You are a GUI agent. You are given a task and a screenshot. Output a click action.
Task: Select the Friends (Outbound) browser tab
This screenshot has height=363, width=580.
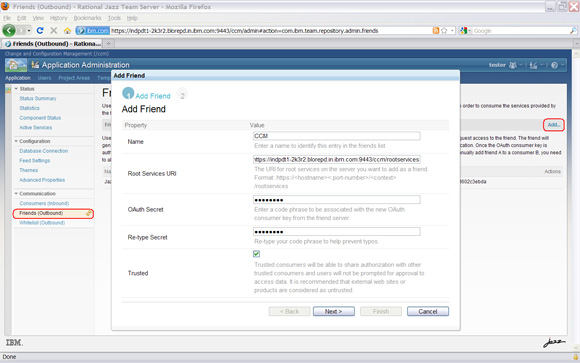click(x=53, y=44)
